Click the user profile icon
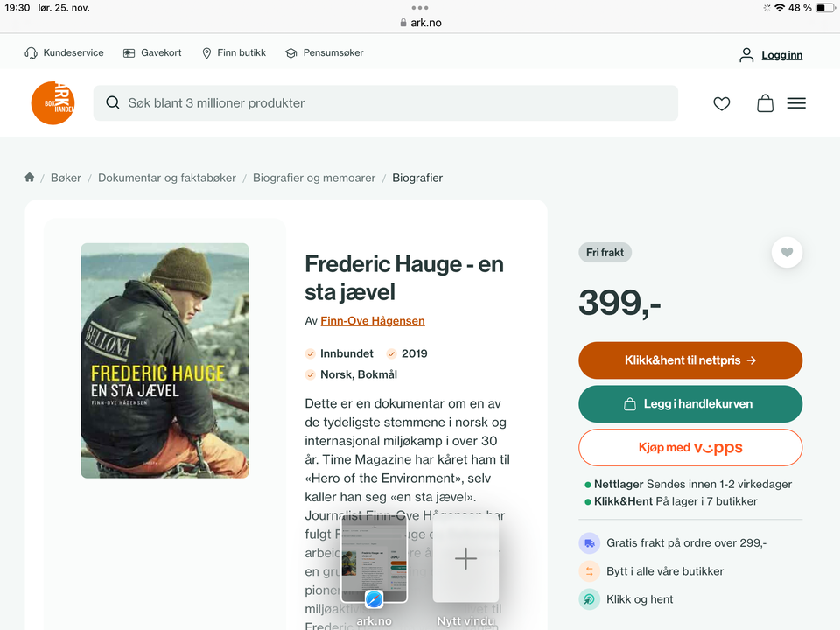Screen dimensions: 840x630 click(x=746, y=54)
